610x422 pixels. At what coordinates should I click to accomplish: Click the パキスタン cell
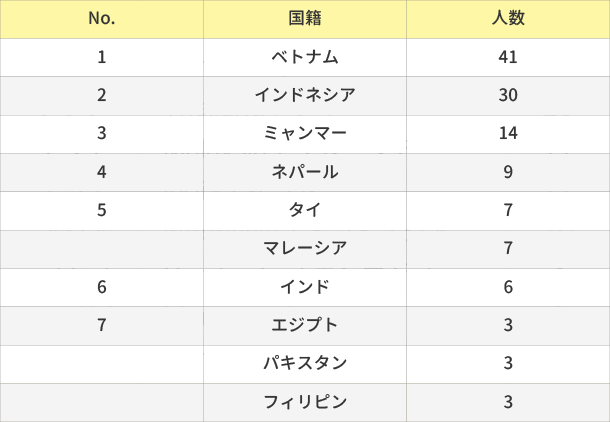(305, 364)
